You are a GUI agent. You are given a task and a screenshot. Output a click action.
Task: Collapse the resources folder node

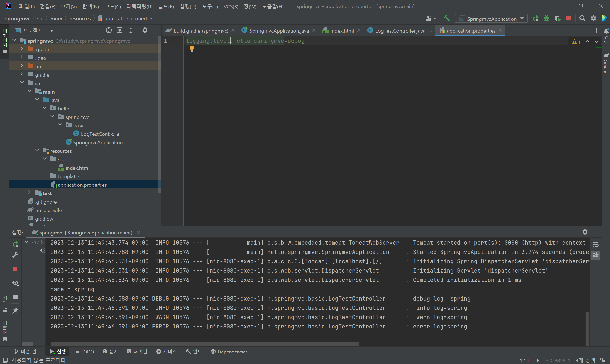tap(37, 150)
